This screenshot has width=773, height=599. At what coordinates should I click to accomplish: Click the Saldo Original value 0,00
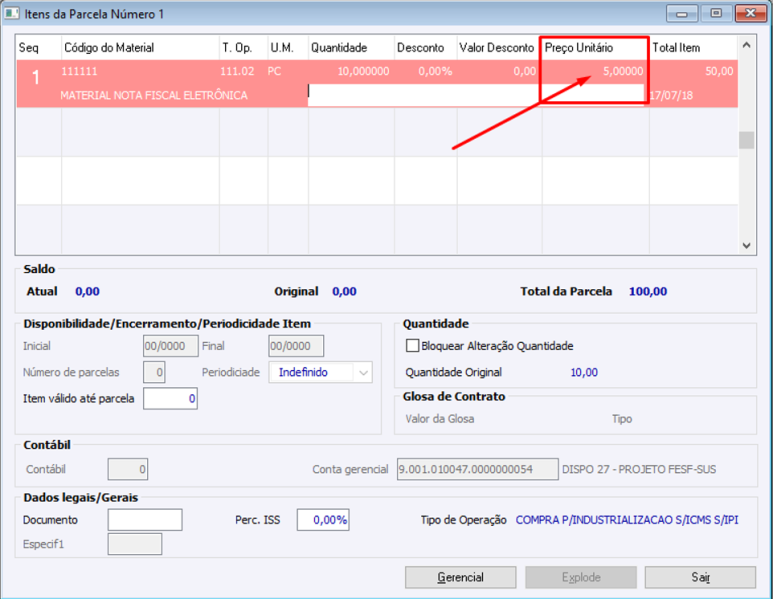click(344, 291)
